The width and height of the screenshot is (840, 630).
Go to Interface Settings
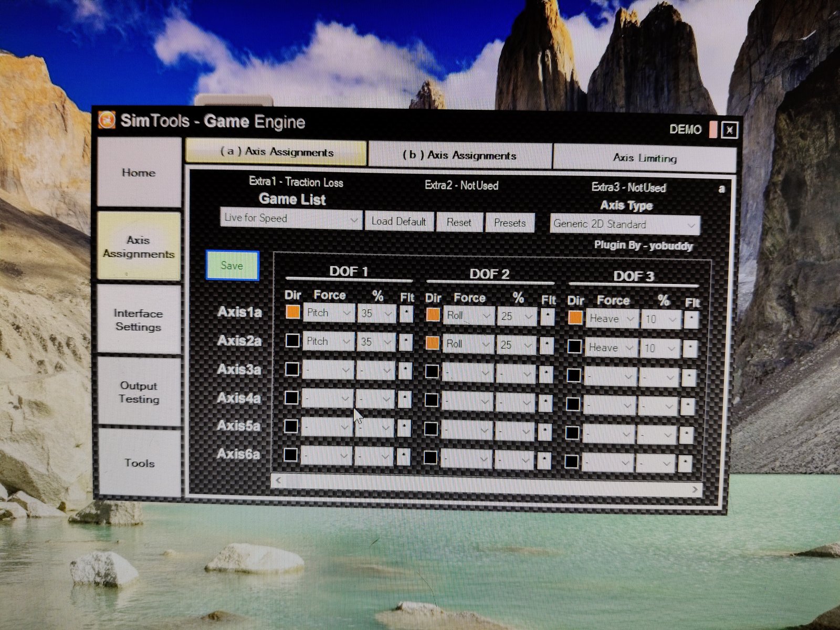point(139,320)
